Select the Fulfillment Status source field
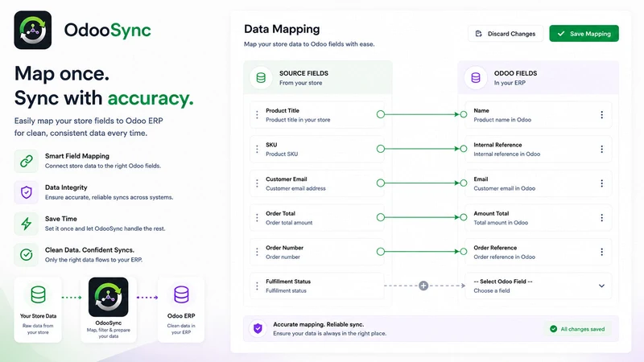 pos(317,286)
